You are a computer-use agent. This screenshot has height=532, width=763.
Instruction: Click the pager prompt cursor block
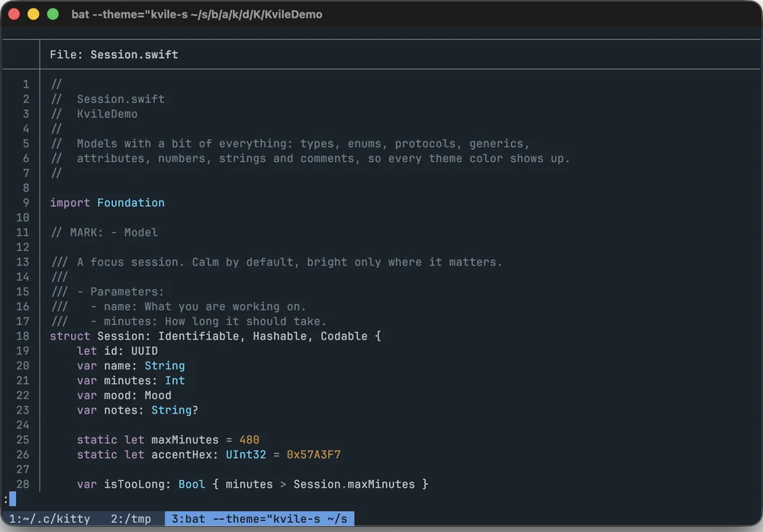pos(13,498)
